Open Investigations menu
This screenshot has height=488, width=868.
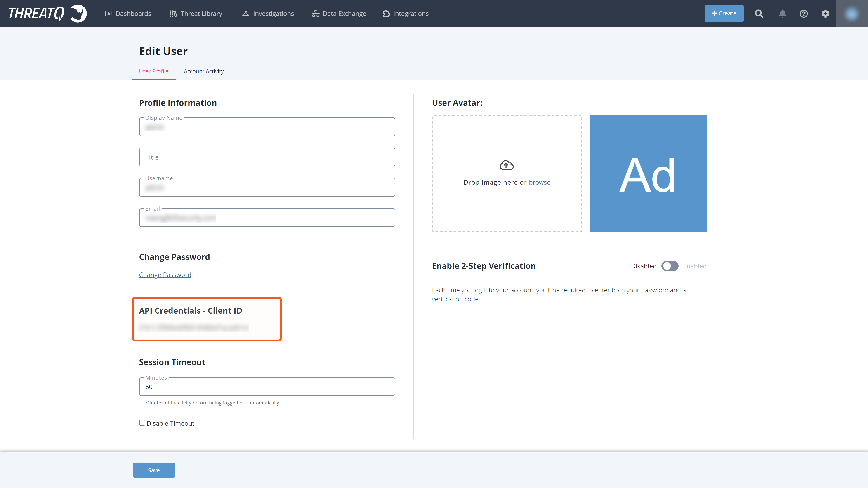click(268, 14)
